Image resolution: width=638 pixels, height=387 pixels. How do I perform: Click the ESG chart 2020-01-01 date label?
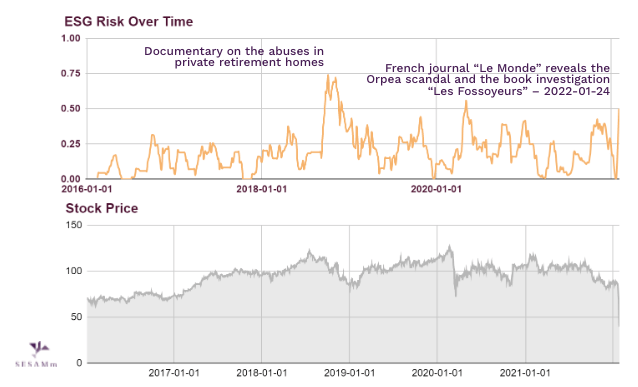(x=436, y=189)
